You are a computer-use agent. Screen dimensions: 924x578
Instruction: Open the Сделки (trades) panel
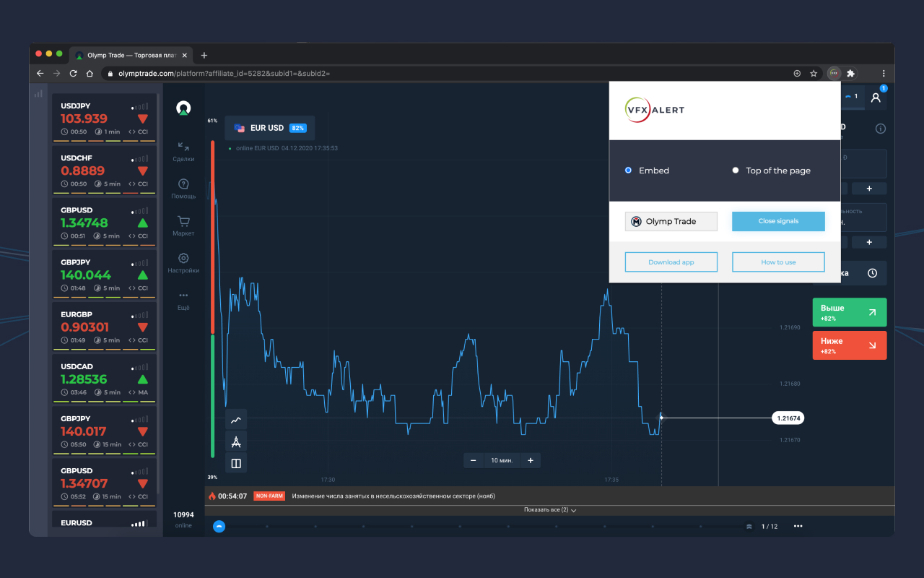[x=183, y=152]
